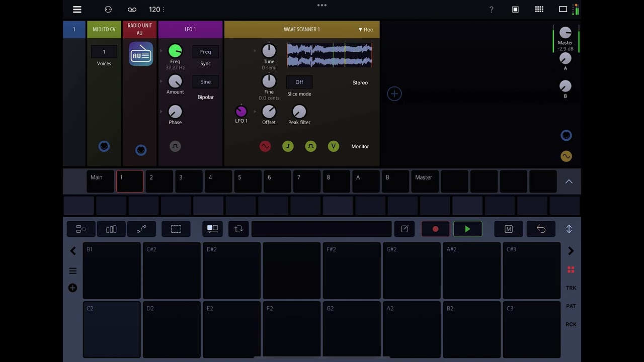
Task: Open the module routing view icon
Action: pos(81,229)
